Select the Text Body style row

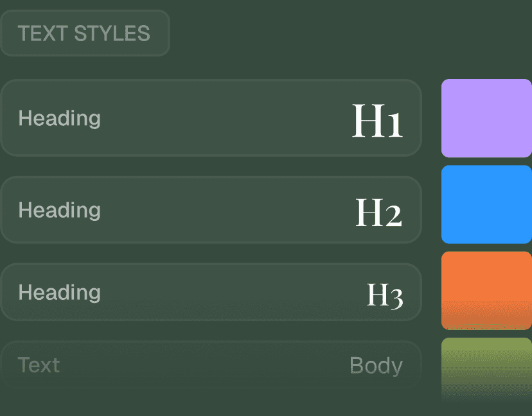(x=211, y=365)
